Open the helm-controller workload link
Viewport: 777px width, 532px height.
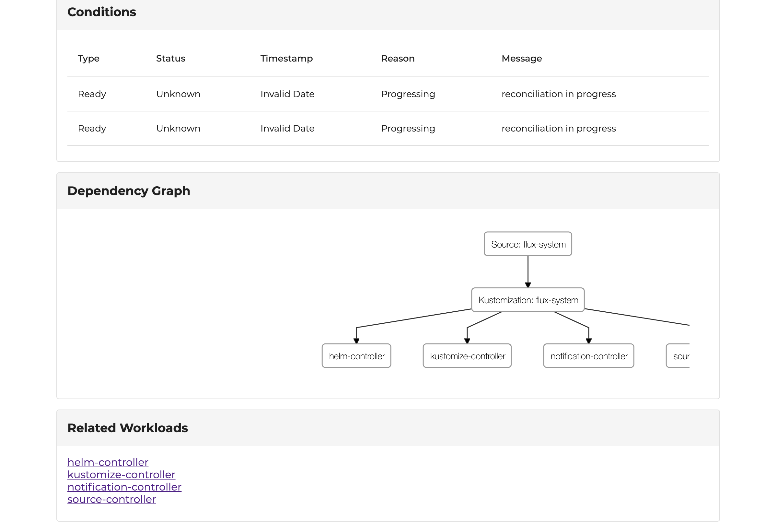coord(108,462)
